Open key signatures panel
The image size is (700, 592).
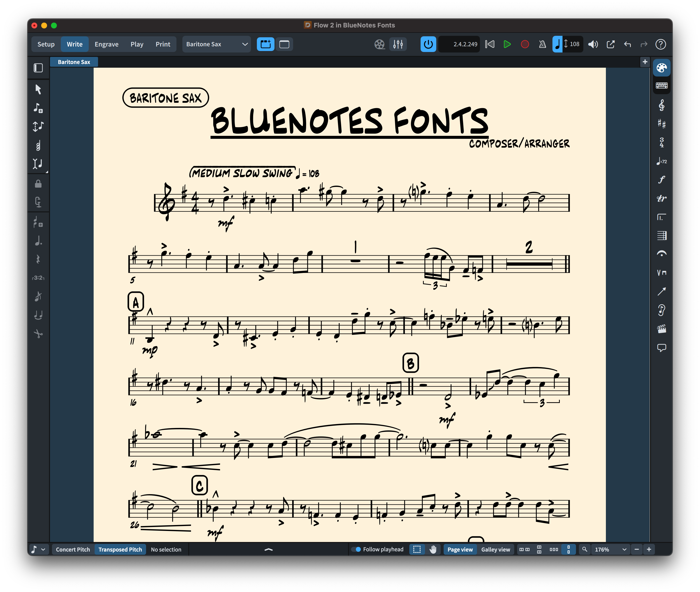click(x=662, y=124)
